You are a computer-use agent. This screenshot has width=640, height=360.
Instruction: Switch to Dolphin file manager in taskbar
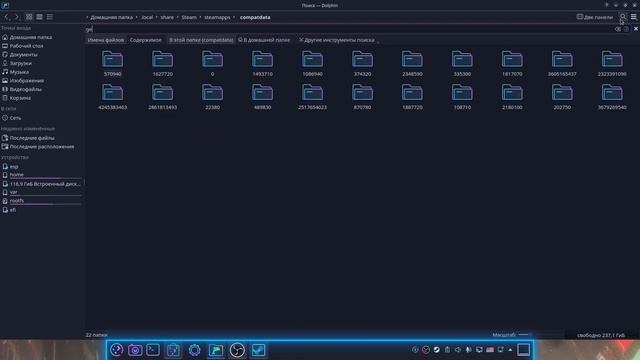pyautogui.click(x=216, y=350)
